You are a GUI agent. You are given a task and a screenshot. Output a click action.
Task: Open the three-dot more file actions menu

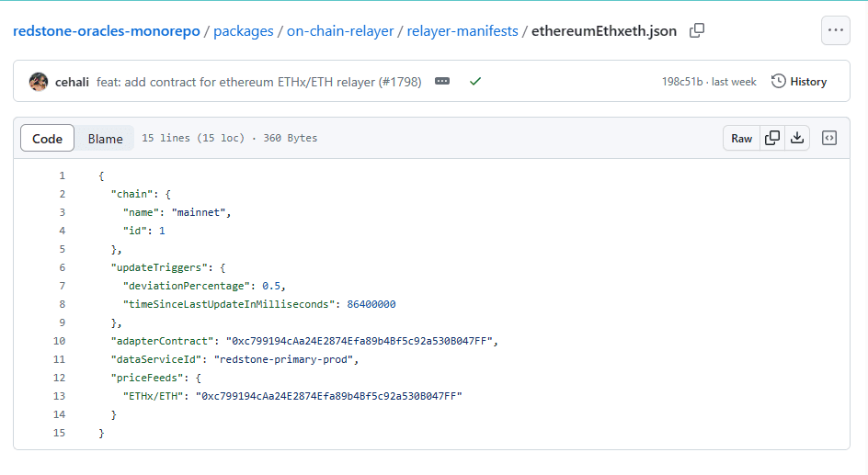(835, 30)
